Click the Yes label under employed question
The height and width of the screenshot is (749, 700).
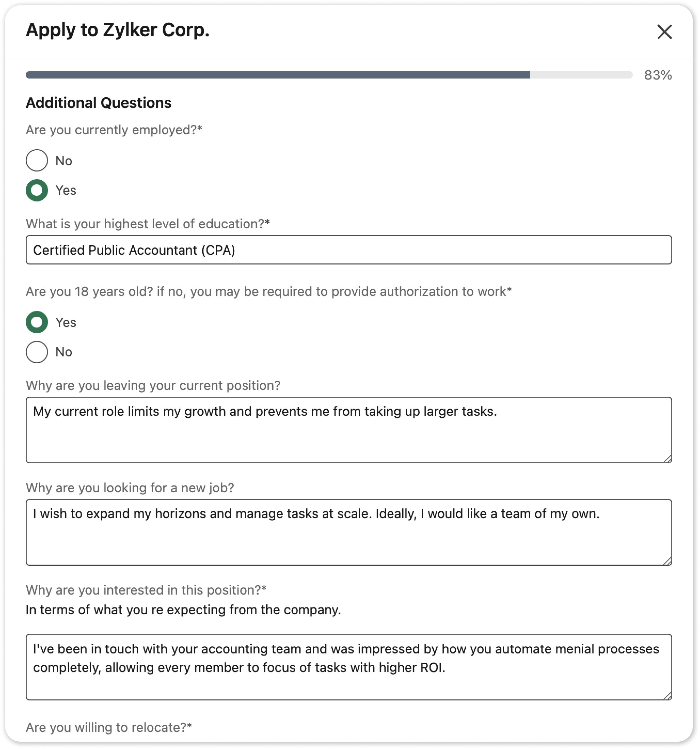[66, 190]
